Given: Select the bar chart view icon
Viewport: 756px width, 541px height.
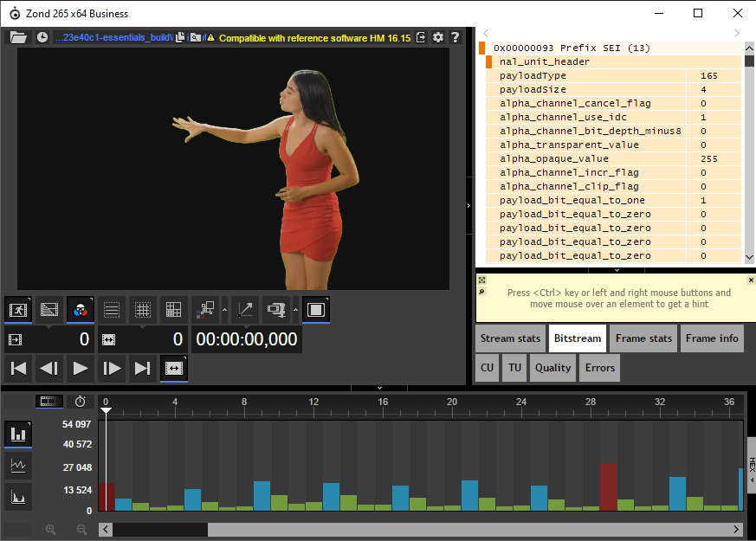Looking at the screenshot, I should click(18, 434).
